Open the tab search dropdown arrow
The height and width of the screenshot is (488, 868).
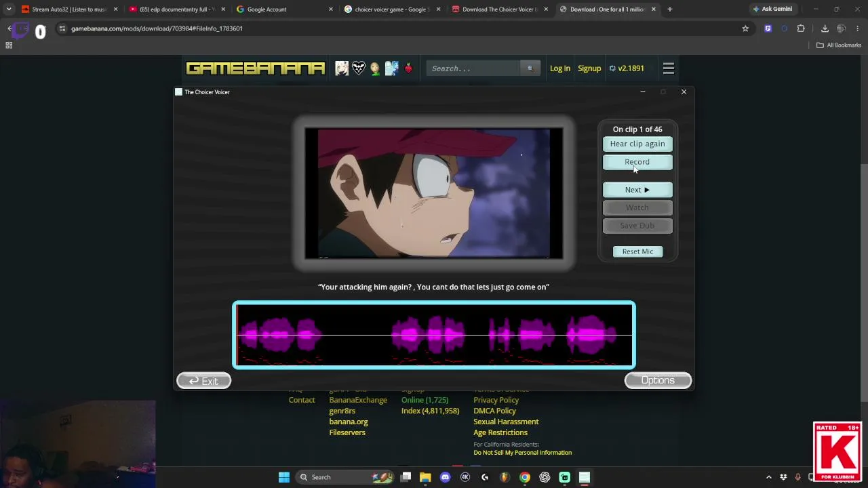click(9, 9)
